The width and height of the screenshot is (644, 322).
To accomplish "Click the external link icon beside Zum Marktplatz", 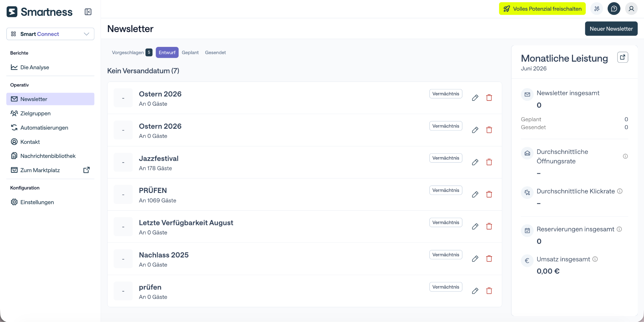I will pyautogui.click(x=86, y=170).
